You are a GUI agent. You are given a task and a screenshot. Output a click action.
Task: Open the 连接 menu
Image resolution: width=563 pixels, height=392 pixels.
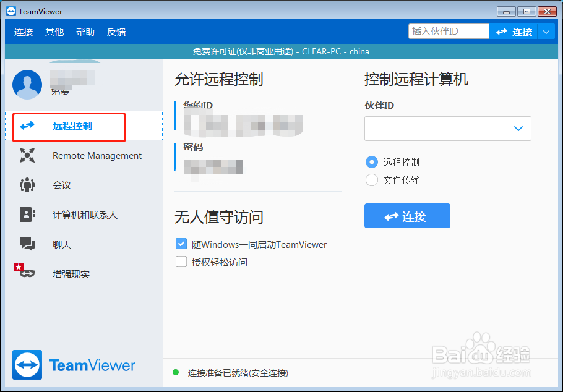[x=24, y=32]
